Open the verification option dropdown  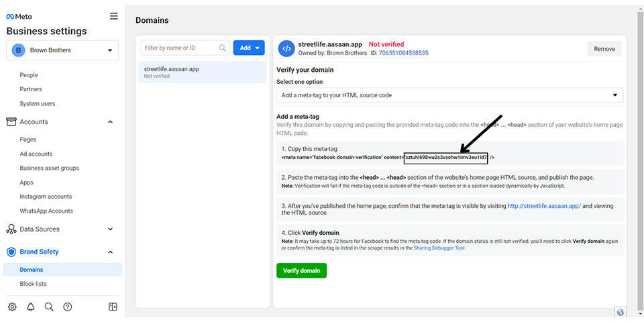pos(449,95)
